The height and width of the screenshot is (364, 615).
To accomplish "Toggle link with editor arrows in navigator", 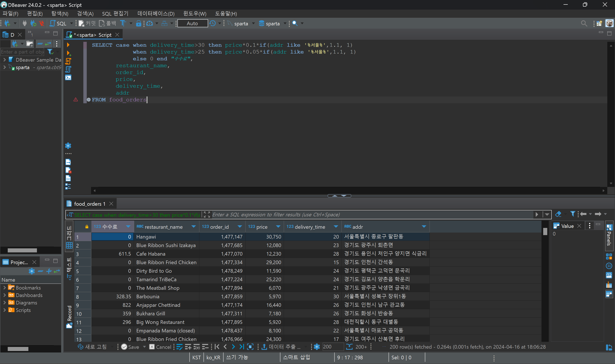I will (48, 44).
